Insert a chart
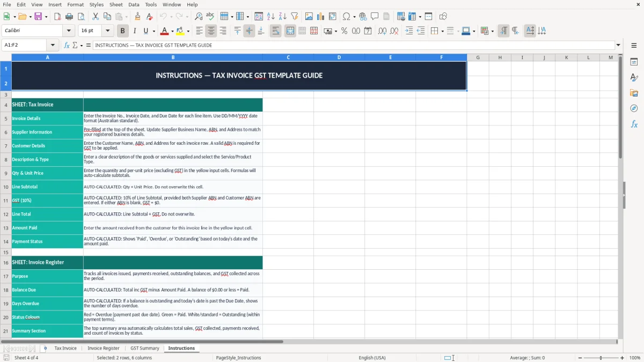644x362 pixels. pos(321,17)
